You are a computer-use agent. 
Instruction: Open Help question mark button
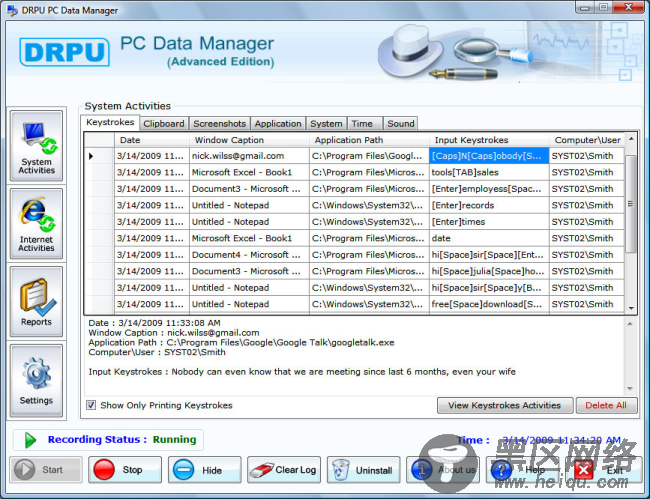pos(522,470)
